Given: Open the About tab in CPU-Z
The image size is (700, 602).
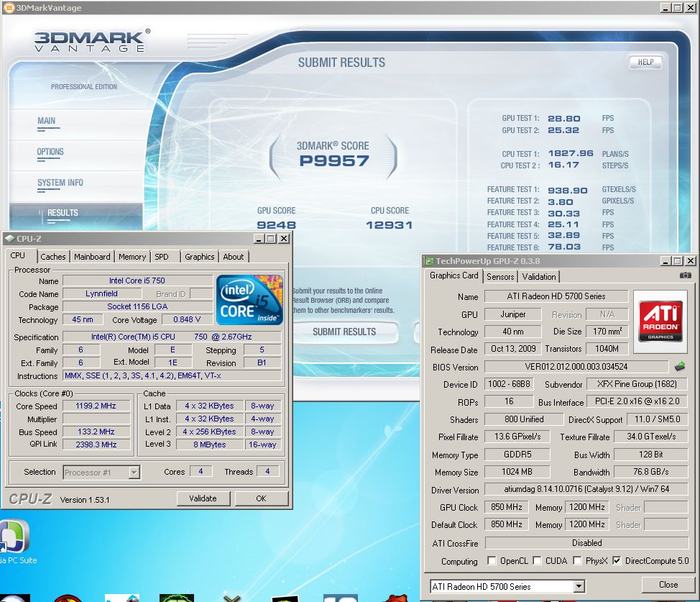Looking at the screenshot, I should [234, 257].
